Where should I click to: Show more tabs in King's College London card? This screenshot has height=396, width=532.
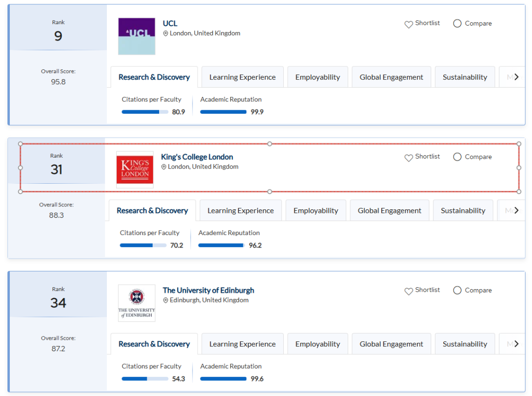coord(516,210)
